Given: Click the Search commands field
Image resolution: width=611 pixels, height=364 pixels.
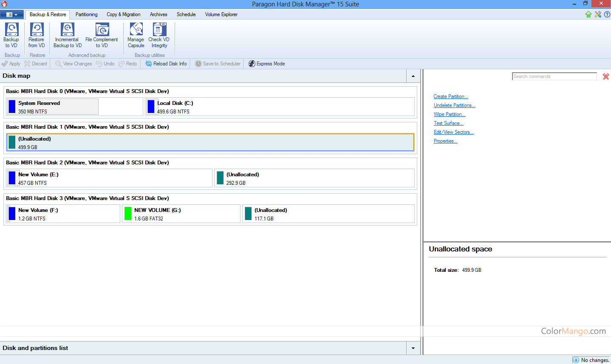Looking at the screenshot, I should point(554,76).
